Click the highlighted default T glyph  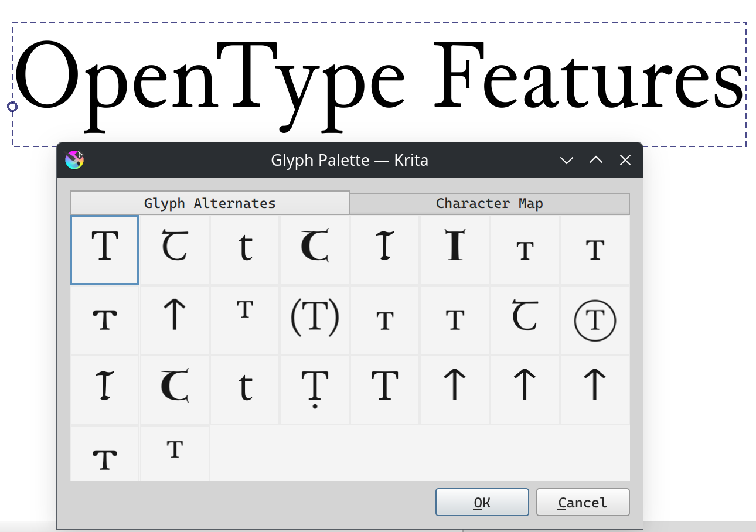click(x=105, y=250)
